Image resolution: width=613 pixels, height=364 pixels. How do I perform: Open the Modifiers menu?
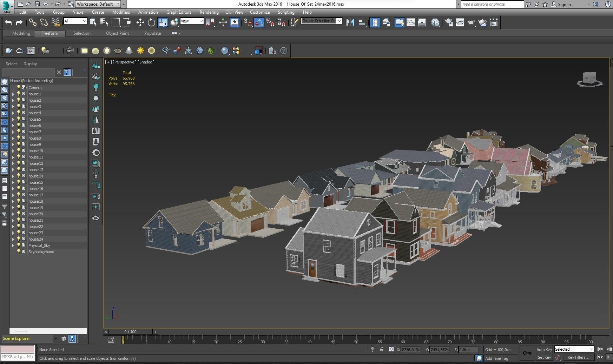point(121,12)
